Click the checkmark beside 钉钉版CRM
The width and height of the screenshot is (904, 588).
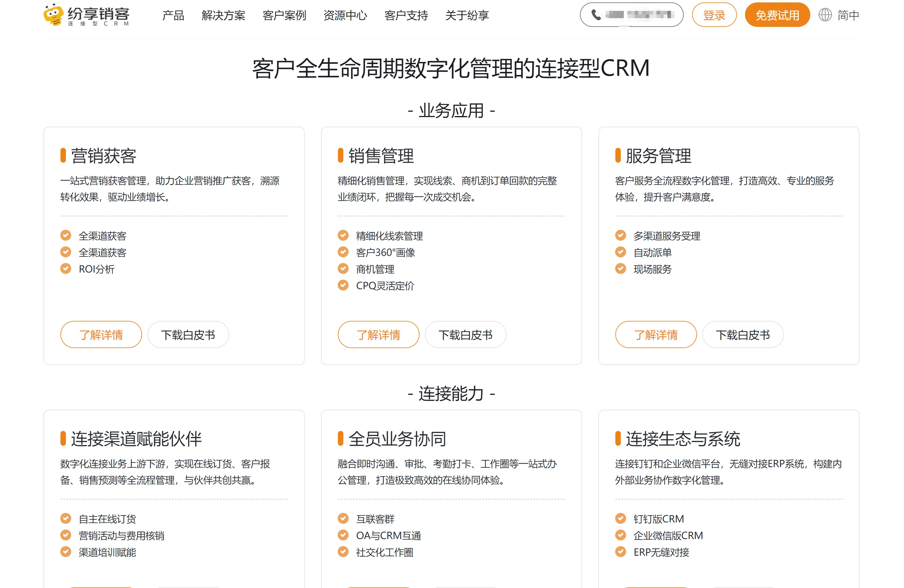[620, 519]
